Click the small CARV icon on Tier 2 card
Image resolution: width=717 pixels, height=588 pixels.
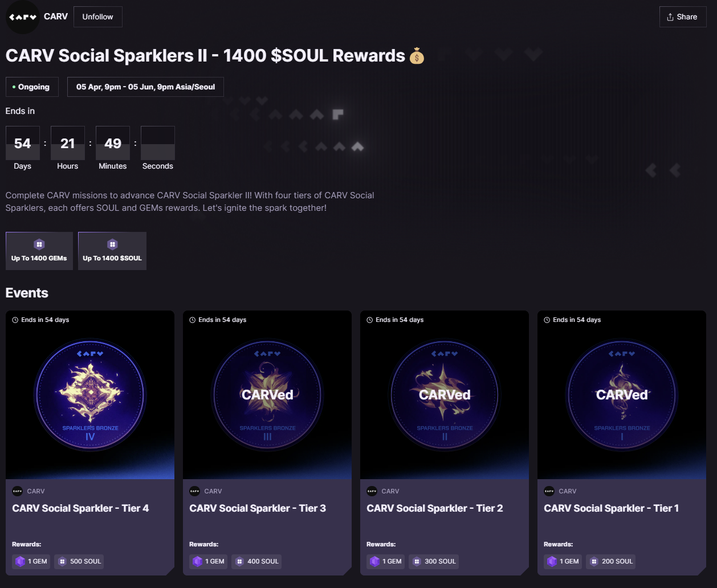372,491
